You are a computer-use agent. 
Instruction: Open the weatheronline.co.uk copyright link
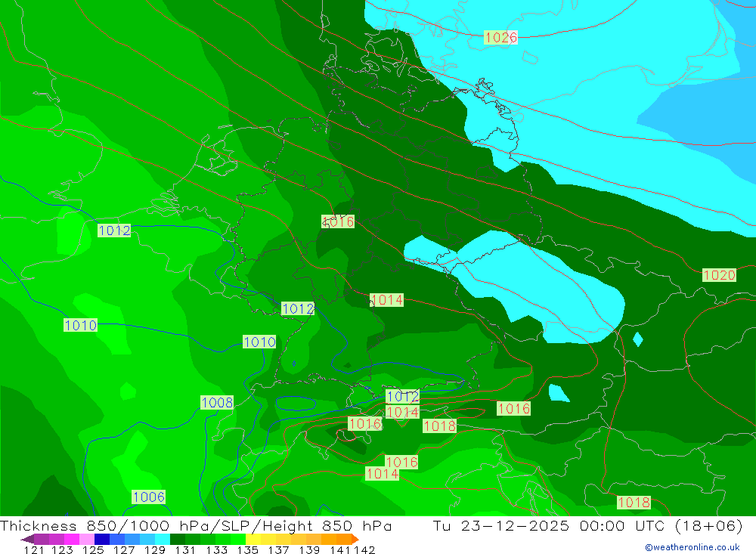point(692,547)
